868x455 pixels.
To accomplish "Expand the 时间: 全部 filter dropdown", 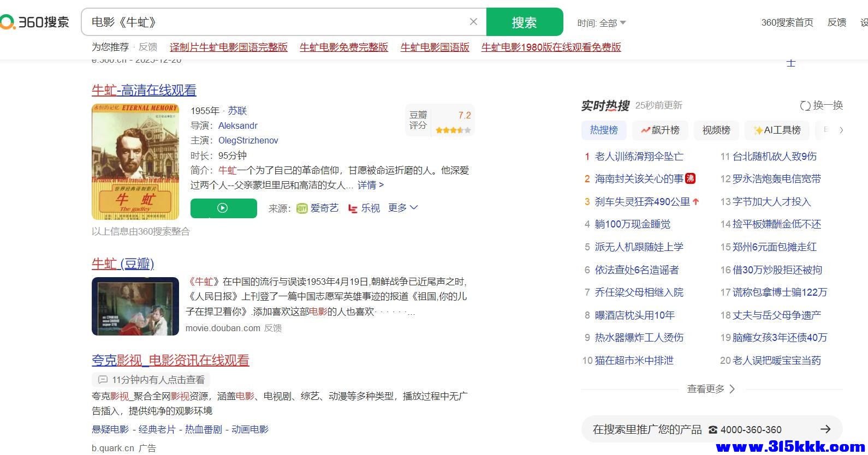I will pos(602,23).
